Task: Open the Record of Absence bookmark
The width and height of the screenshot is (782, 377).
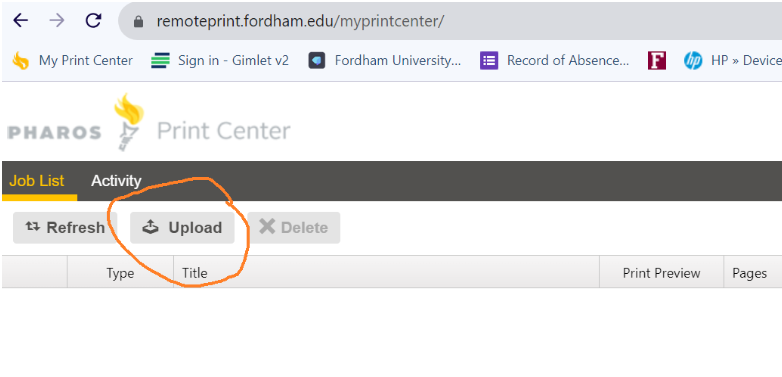Action: point(555,61)
